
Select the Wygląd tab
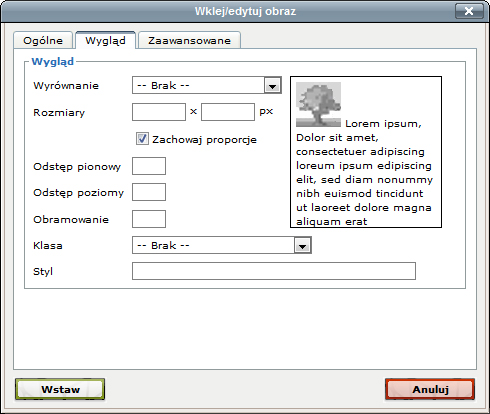point(105,41)
